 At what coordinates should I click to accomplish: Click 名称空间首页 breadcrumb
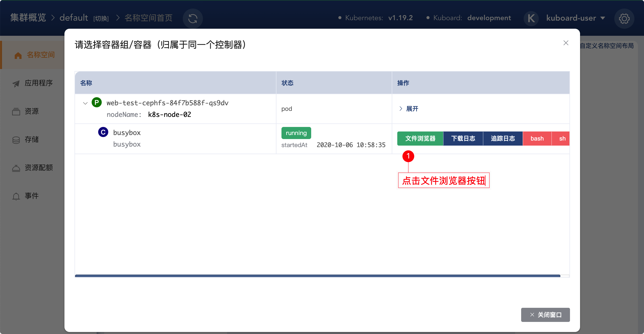149,18
